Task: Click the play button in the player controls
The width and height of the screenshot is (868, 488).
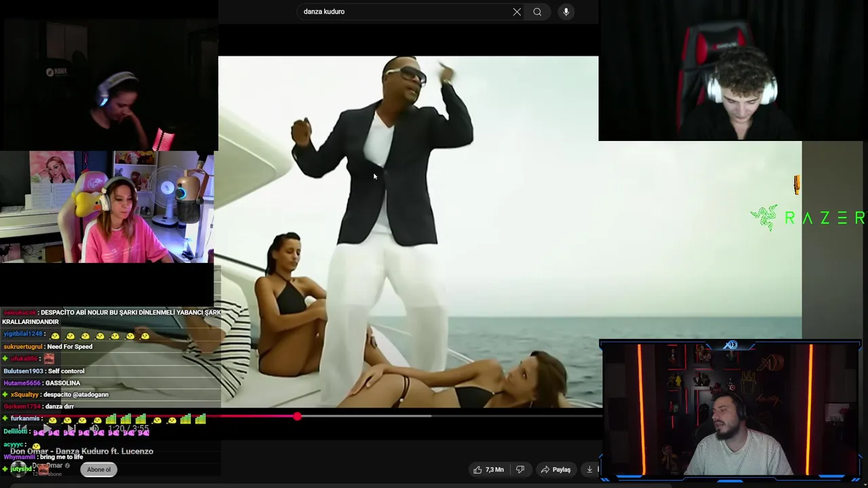Action: click(46, 428)
